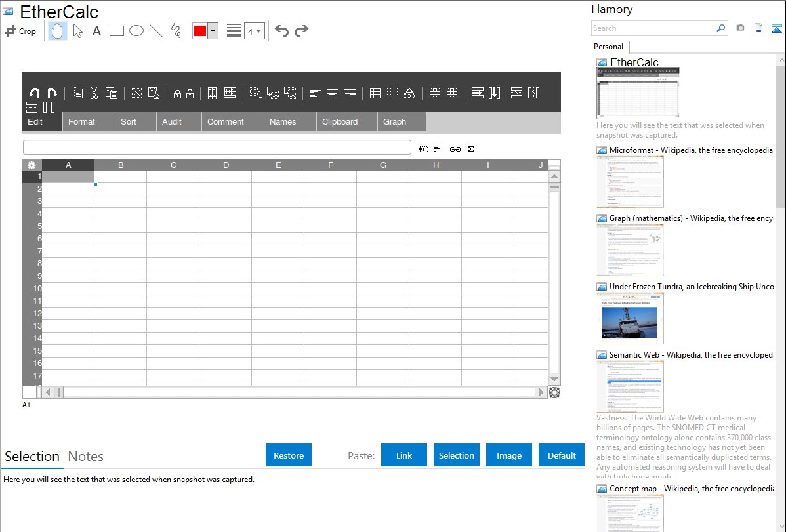This screenshot has width=786, height=532.
Task: Click the formula input bar
Action: [x=217, y=148]
